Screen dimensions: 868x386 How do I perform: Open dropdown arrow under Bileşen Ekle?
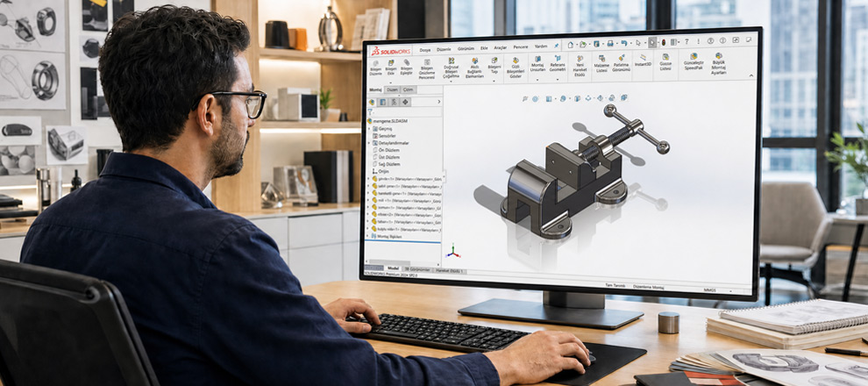[391, 82]
